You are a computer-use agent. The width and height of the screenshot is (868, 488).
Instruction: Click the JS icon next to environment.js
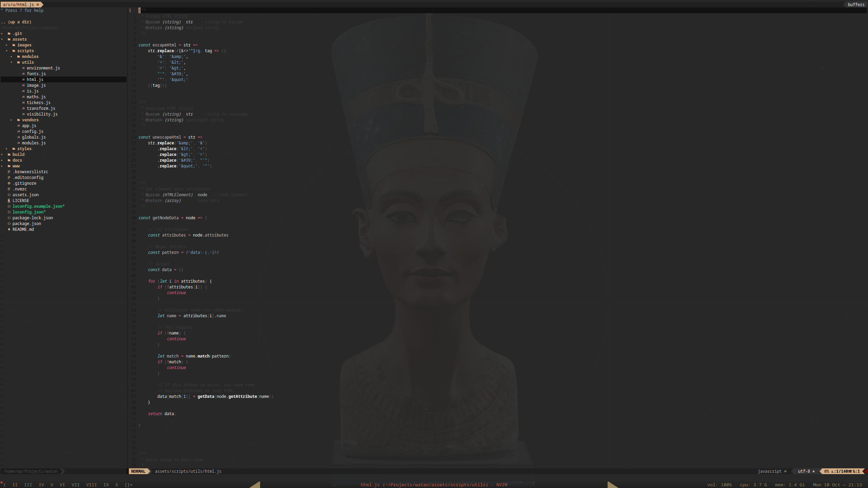[x=23, y=68]
